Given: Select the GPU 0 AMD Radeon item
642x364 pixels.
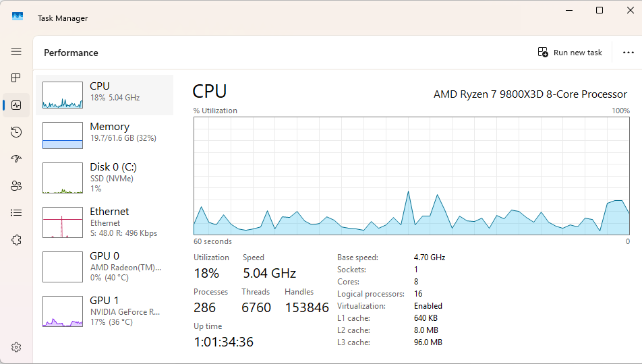Looking at the screenshot, I should click(105, 266).
